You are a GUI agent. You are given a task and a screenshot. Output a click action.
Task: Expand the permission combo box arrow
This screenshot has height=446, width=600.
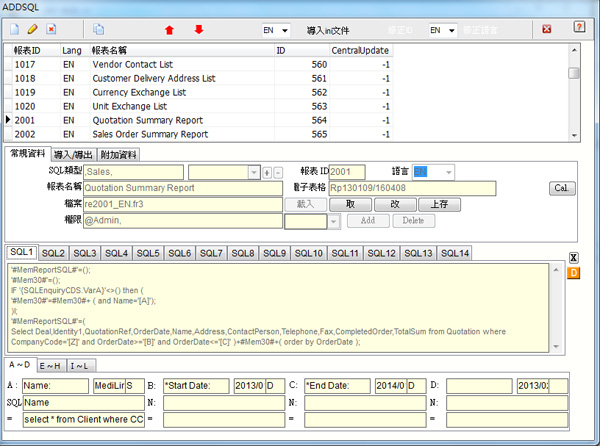334,221
